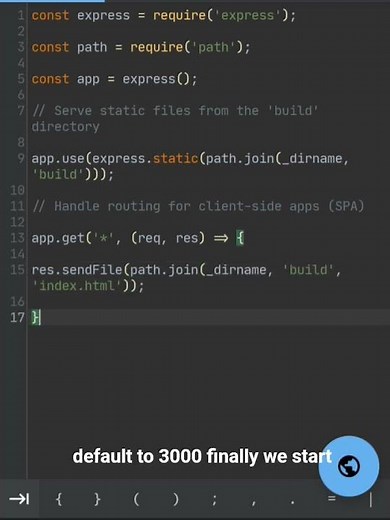The width and height of the screenshot is (390, 520).
Task: Click 'require' on line 1
Action: click(179, 15)
